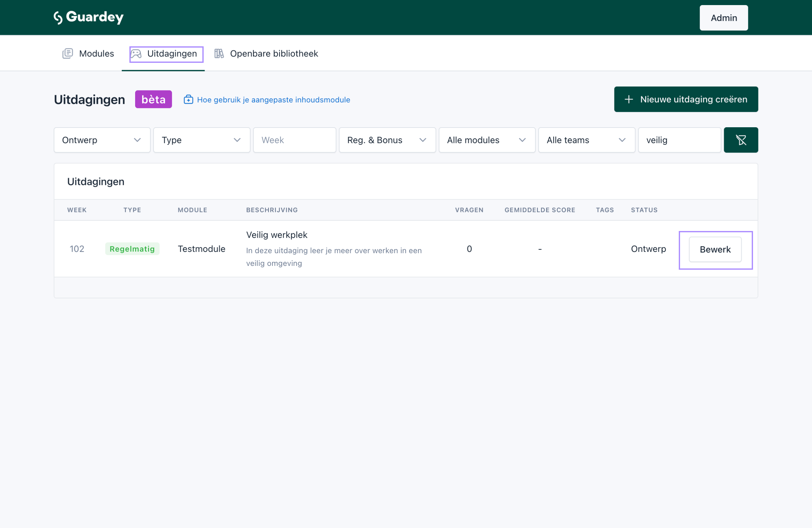Click the plus icon on create button
The height and width of the screenshot is (528, 812).
tap(628, 99)
